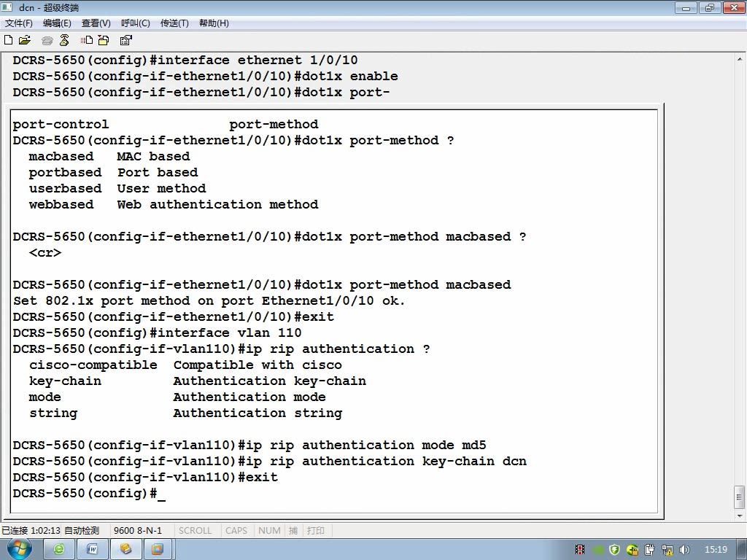Screen dimensions: 747x560
Task: Click the 打印 print status indicator
Action: pos(316,531)
